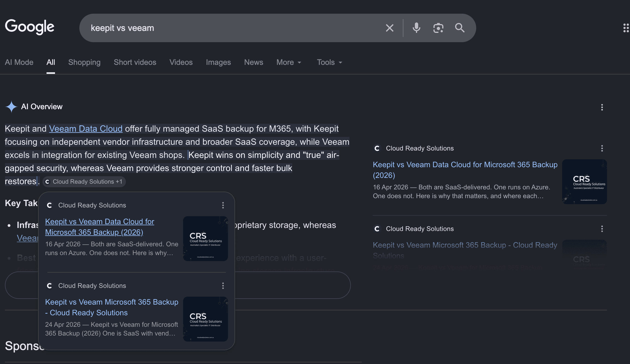The width and height of the screenshot is (630, 364).
Task: Click the AI Overview sparkle icon
Action: [11, 107]
